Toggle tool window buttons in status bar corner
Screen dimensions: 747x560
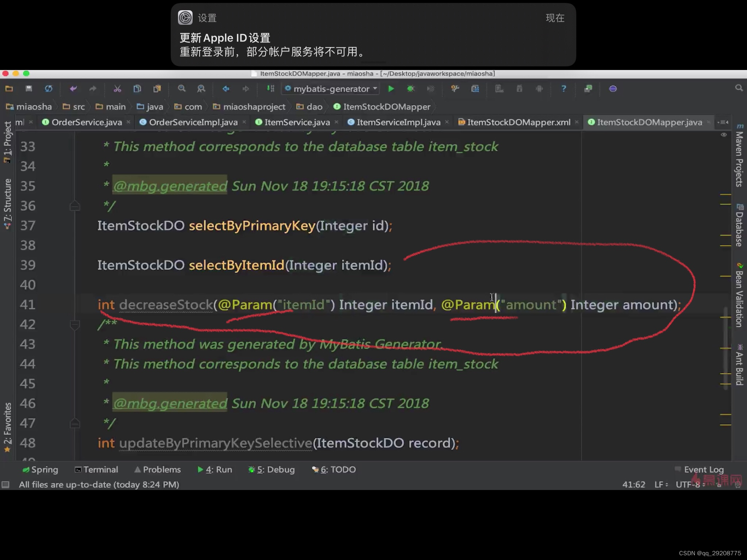[5, 485]
